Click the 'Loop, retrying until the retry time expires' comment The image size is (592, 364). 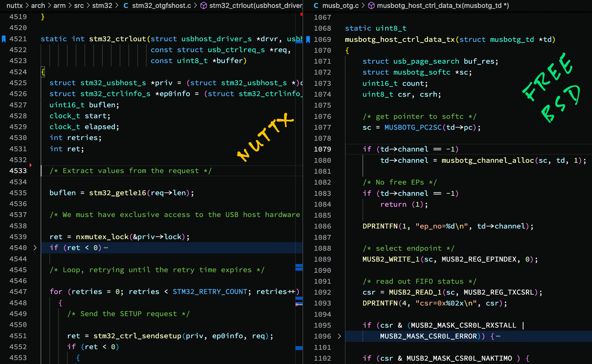pos(157,270)
